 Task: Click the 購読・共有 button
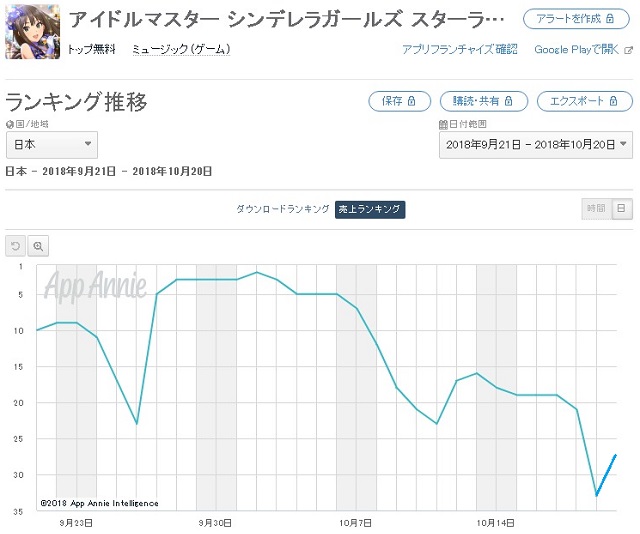pos(484,101)
